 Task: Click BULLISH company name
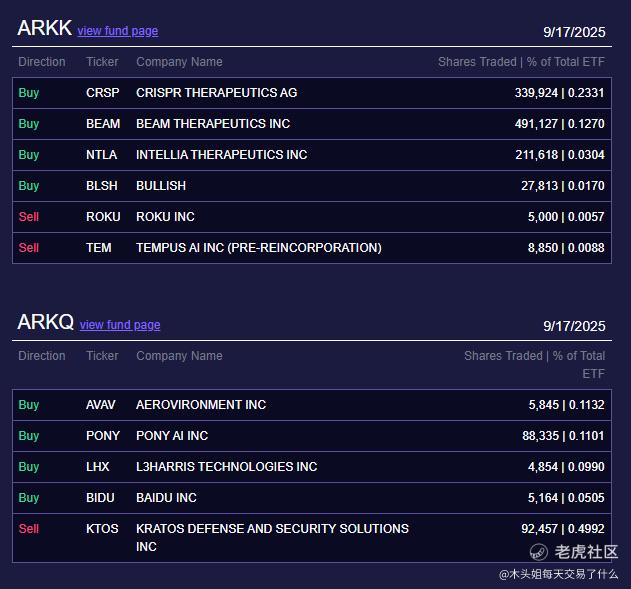click(161, 186)
